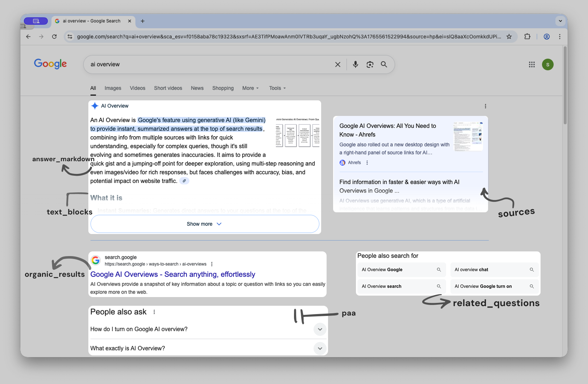This screenshot has height=384, width=588.
Task: Click AI Overview diagram thumbnail image
Action: click(298, 133)
